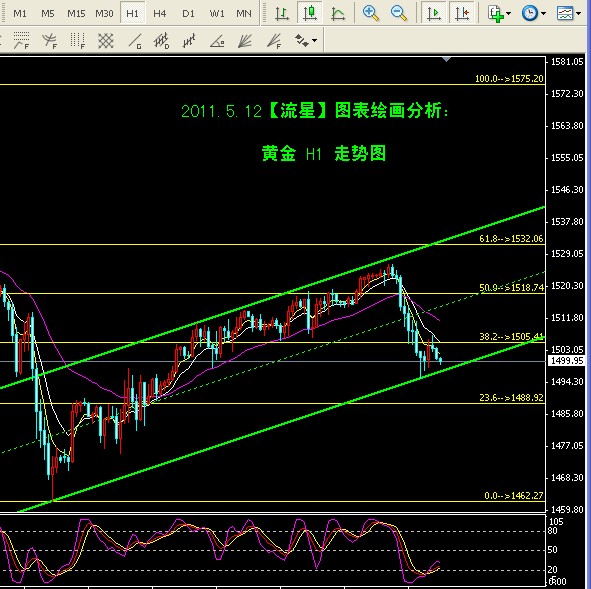Switch to D1 daily timeframe
This screenshot has height=589, width=591.
pyautogui.click(x=188, y=14)
